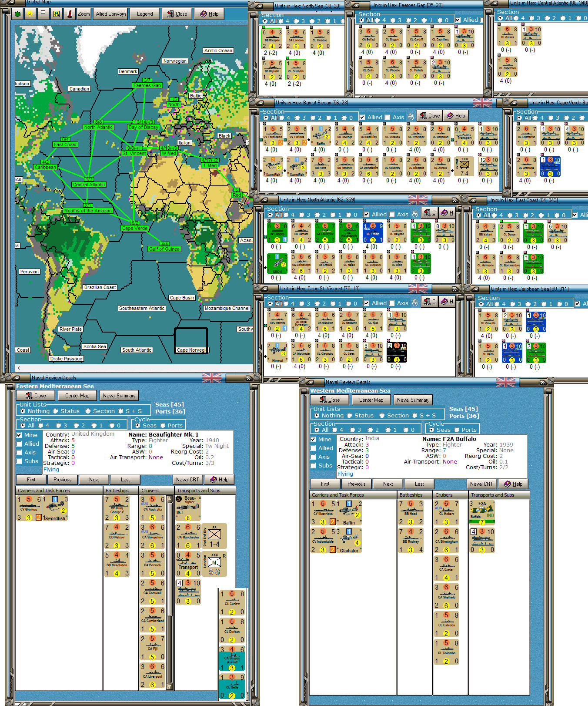Open Allied Convoys from Global Map toolbar
The width and height of the screenshot is (588, 706).
[x=111, y=14]
